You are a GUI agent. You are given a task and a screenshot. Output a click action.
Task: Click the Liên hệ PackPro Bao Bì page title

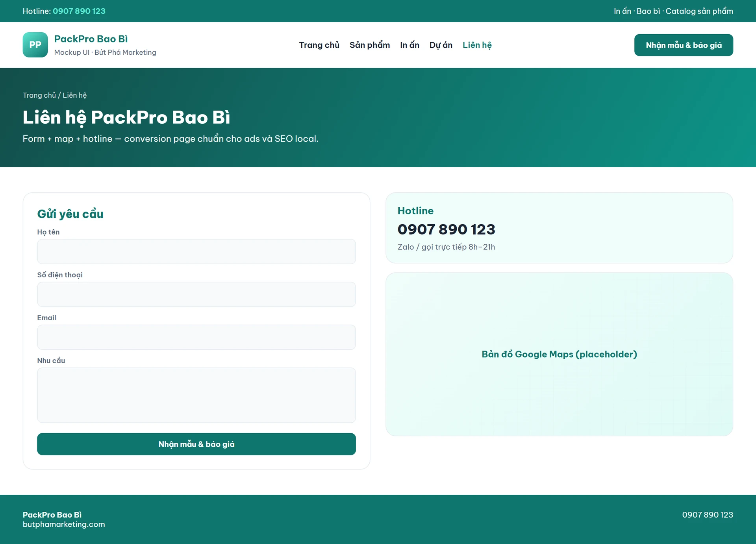point(126,117)
